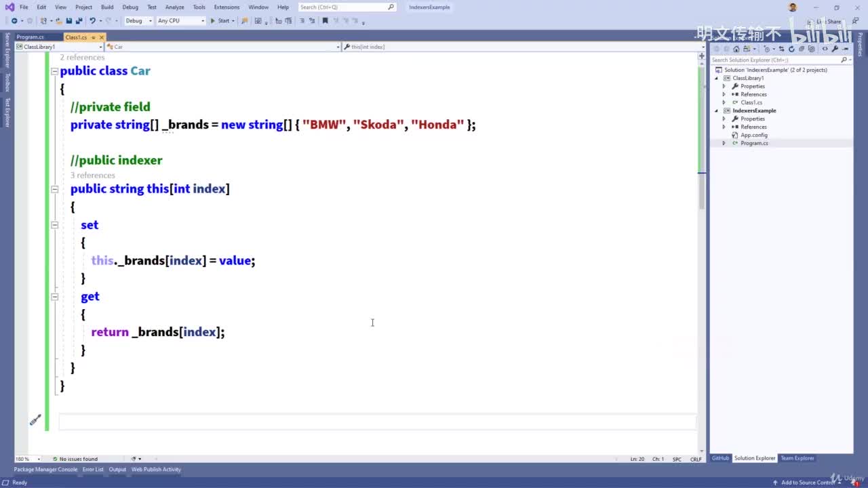Click the user account avatar icon

(793, 7)
